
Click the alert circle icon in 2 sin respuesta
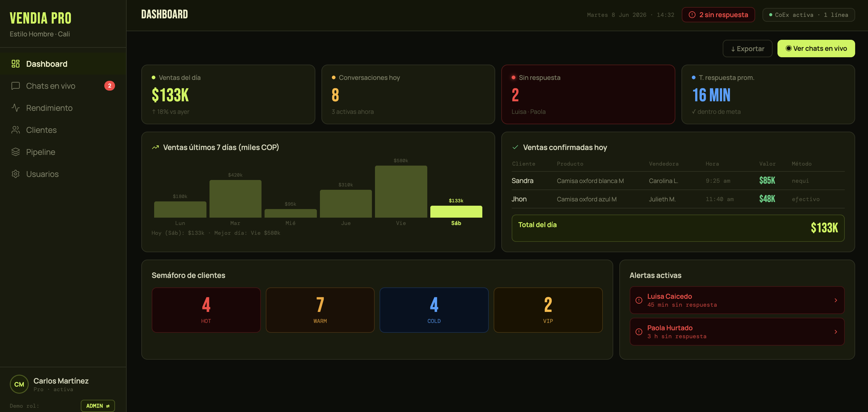(x=692, y=15)
